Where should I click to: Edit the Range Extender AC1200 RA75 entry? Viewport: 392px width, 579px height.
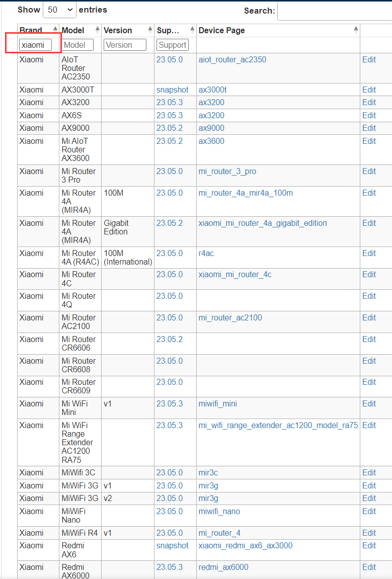(x=369, y=426)
